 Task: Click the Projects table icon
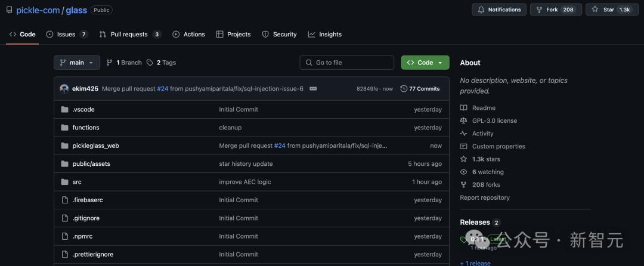(219, 35)
